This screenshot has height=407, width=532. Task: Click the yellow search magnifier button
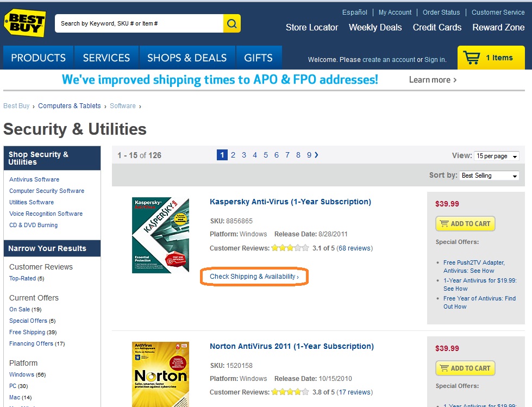[x=231, y=23]
